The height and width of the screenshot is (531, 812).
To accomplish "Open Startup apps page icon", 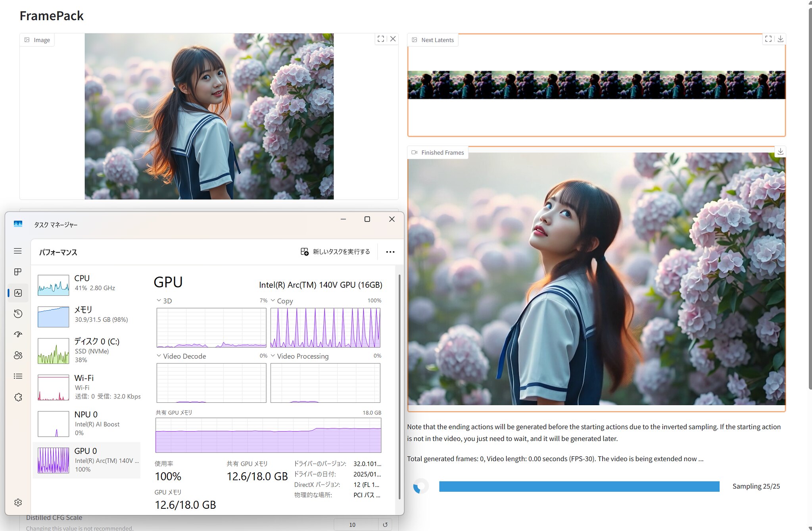I will [17, 335].
